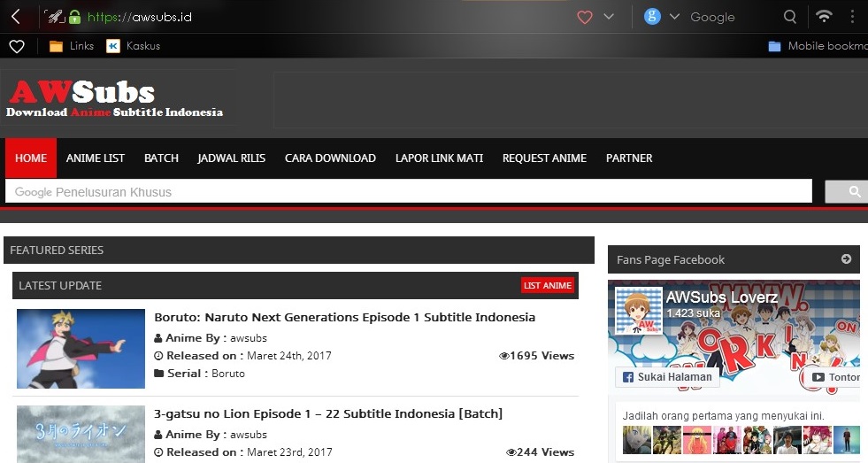Click the Maret 24th, 2017 release date

(289, 356)
